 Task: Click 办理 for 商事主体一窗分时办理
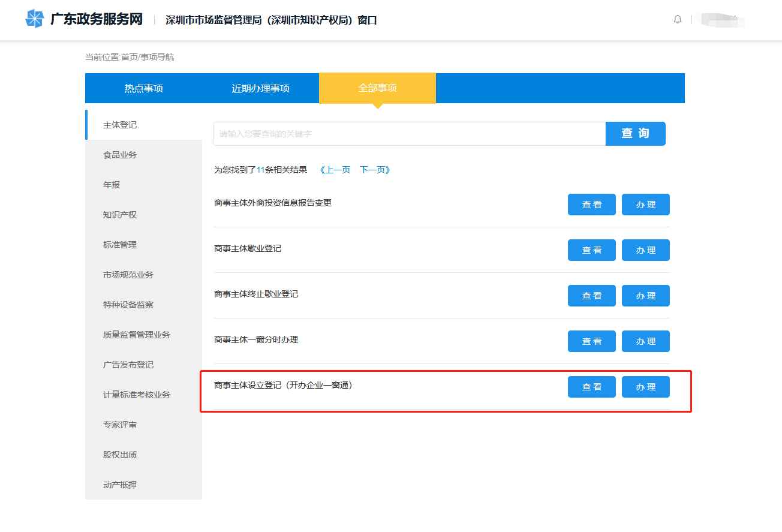pyautogui.click(x=646, y=341)
